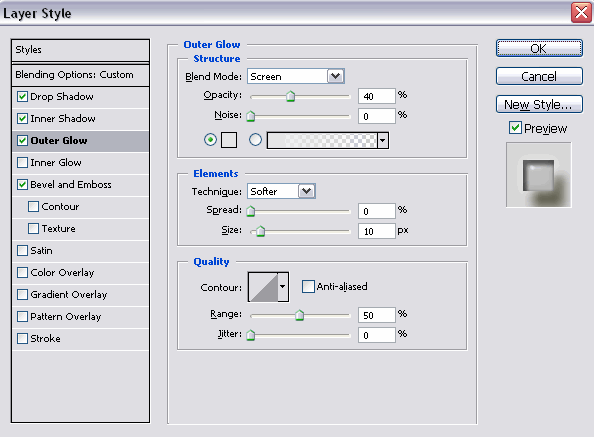Select the solid color radio button

click(x=210, y=140)
